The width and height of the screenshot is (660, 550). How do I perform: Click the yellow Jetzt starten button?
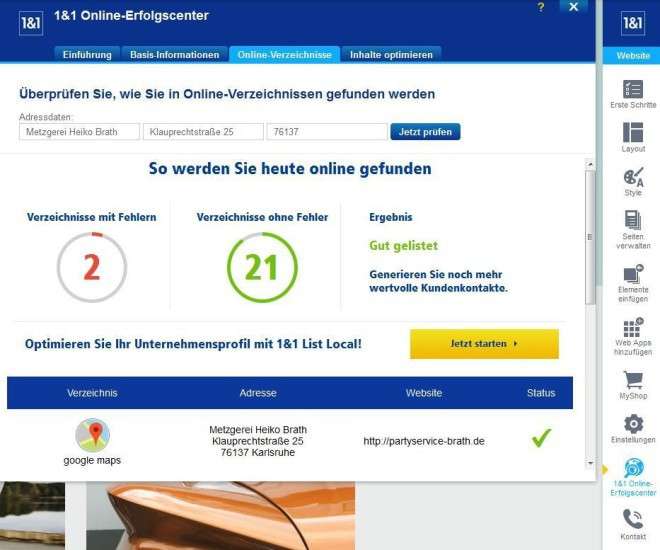tap(484, 344)
